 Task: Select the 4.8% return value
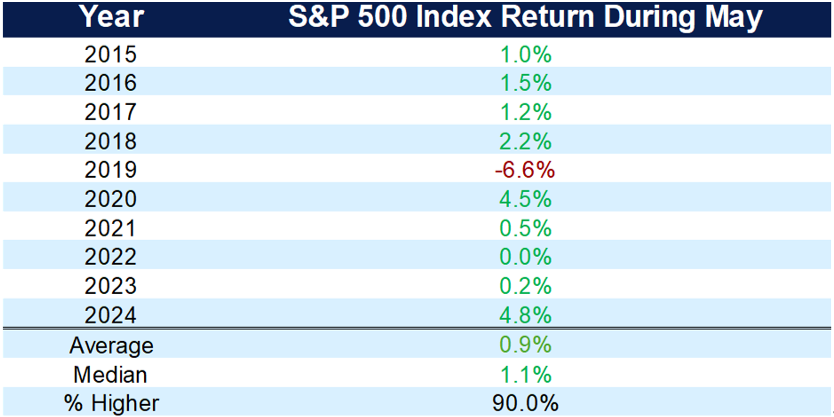pyautogui.click(x=524, y=315)
